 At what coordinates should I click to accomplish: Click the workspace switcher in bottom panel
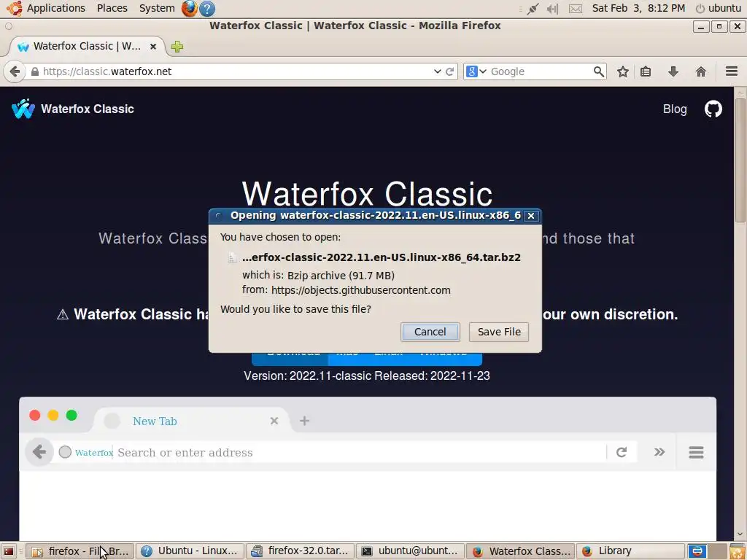707,551
